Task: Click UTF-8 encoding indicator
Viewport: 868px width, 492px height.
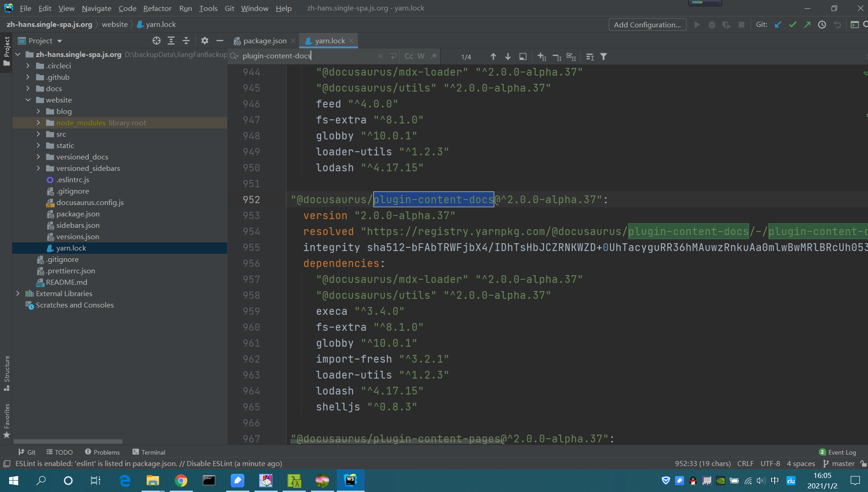Action: point(770,463)
